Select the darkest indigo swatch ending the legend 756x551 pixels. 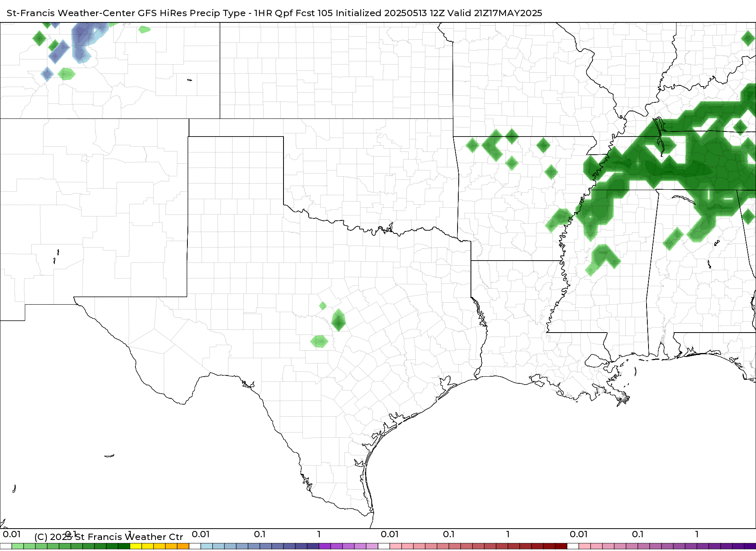pos(749,546)
